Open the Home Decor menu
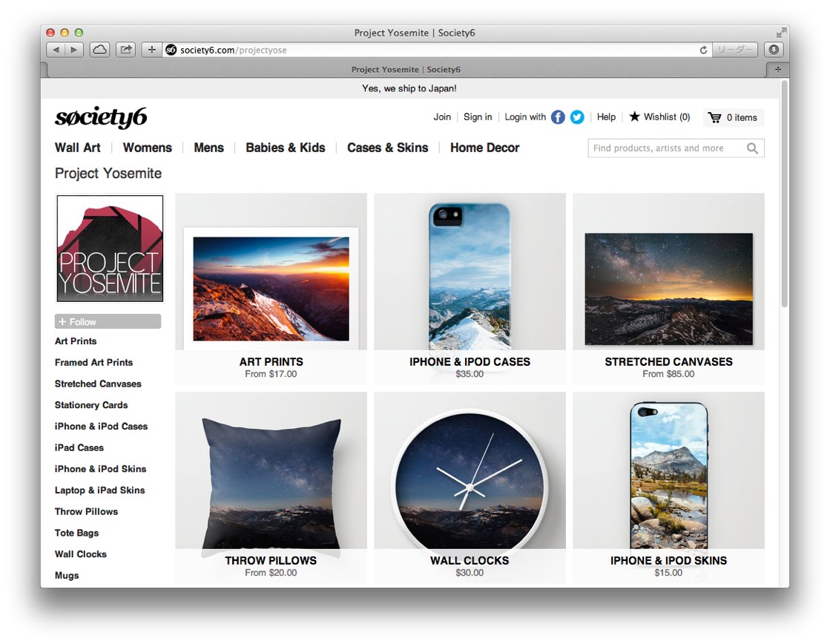The width and height of the screenshot is (830, 644). pos(485,148)
